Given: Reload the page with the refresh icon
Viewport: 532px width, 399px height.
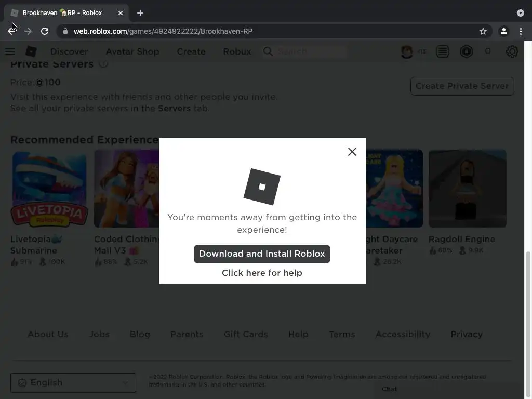Looking at the screenshot, I should click(x=45, y=31).
